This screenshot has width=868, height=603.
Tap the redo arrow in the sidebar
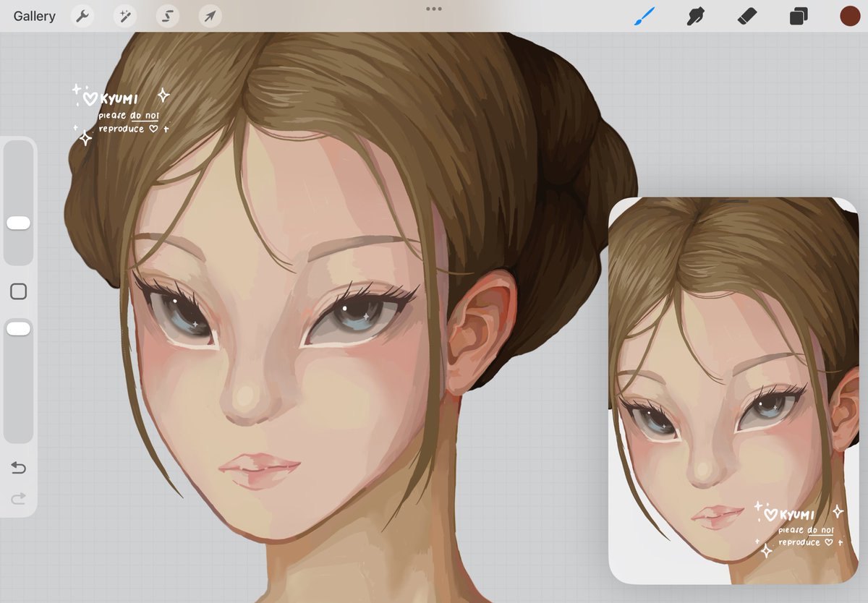coord(18,499)
